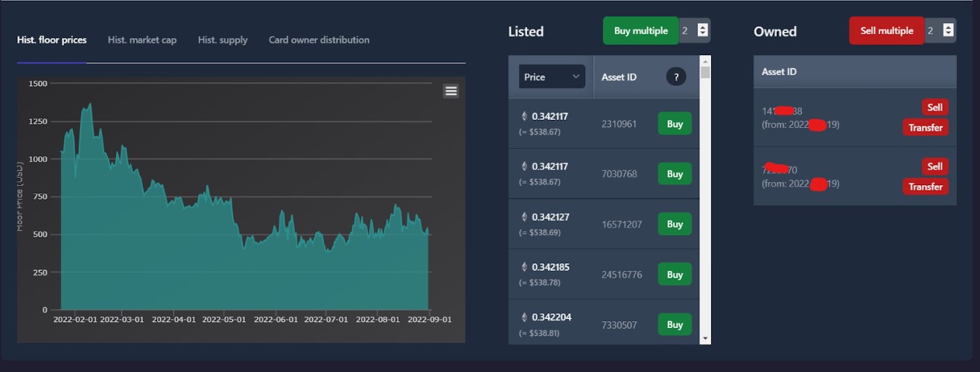Click the 0.342185 price value

click(552, 266)
